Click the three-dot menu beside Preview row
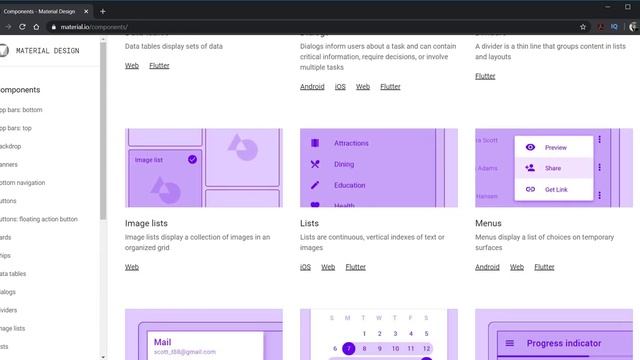Viewport: 640px width, 360px height. [x=600, y=140]
